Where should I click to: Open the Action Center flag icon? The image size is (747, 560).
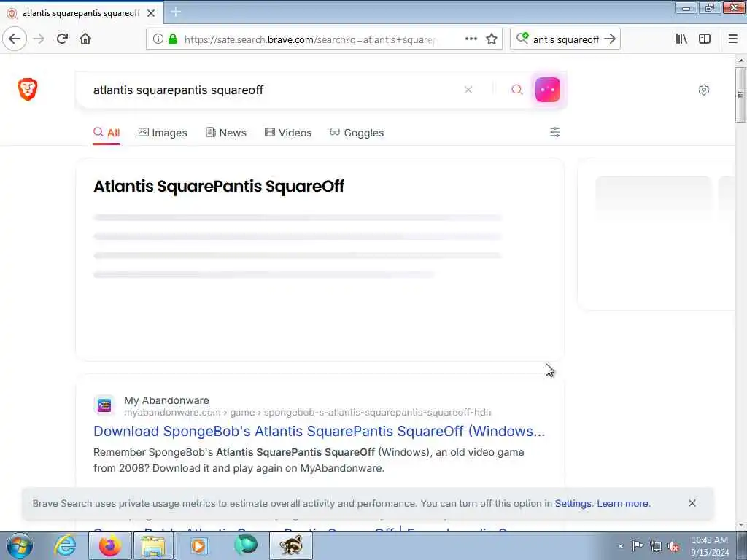click(638, 545)
